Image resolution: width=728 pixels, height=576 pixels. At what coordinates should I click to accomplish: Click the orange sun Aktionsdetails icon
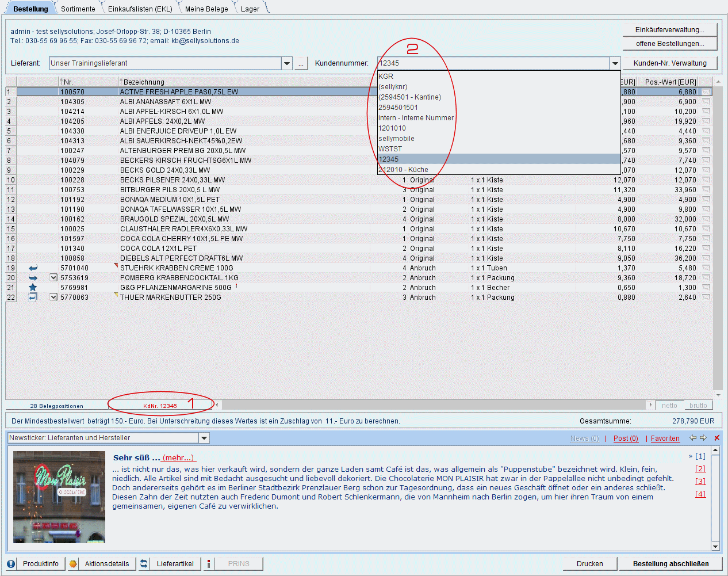(73, 564)
